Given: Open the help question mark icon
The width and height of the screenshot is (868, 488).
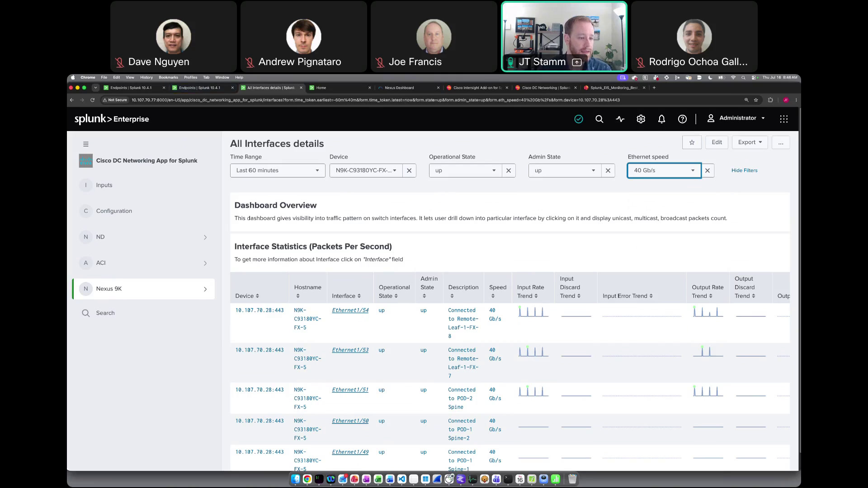Looking at the screenshot, I should (683, 119).
